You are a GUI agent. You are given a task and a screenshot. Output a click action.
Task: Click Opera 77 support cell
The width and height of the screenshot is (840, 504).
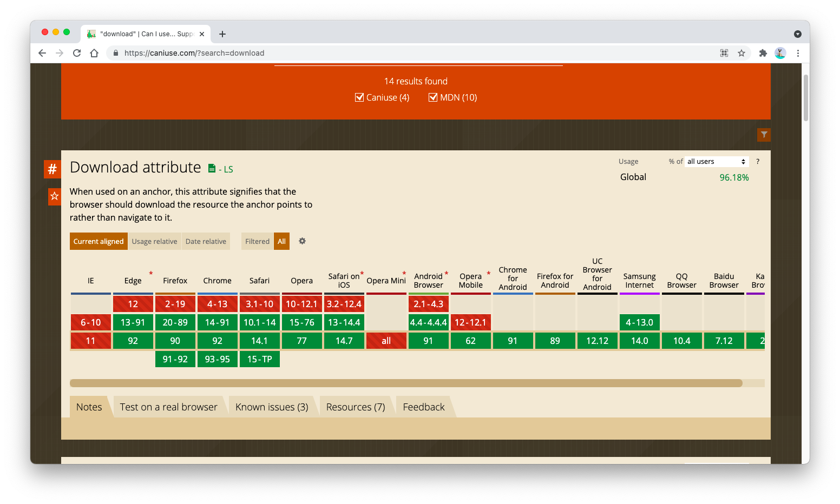point(302,341)
